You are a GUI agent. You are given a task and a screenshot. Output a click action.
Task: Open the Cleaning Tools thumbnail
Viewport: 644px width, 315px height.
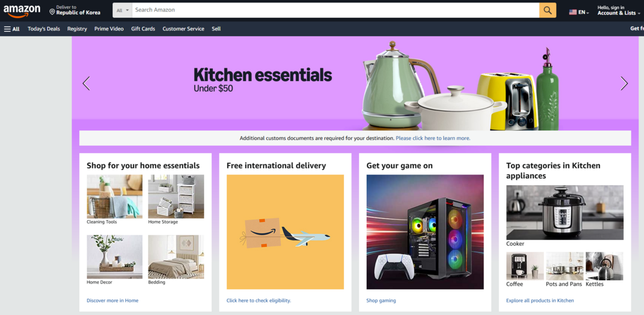coord(114,197)
